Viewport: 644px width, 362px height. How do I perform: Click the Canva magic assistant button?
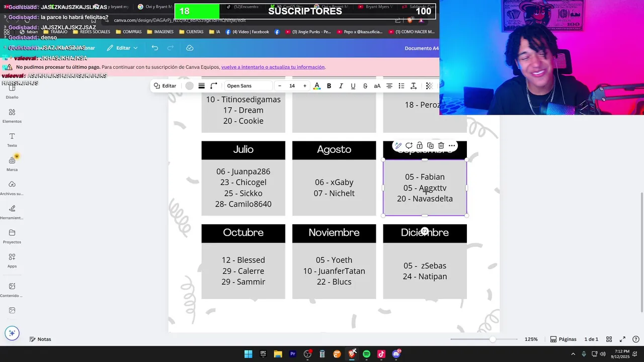click(12, 333)
